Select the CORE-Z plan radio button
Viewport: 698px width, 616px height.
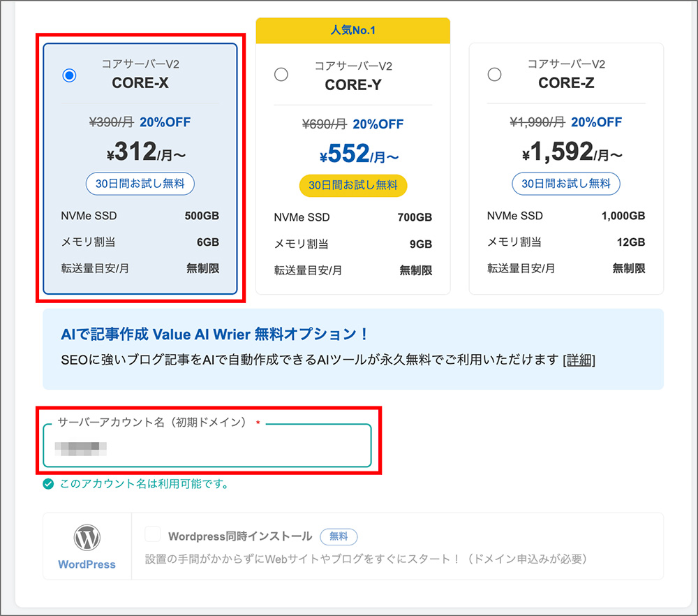pos(494,75)
